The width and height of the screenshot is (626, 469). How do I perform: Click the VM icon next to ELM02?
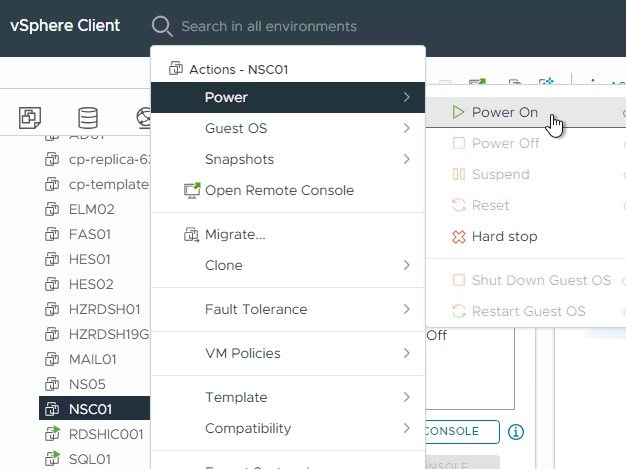click(x=52, y=209)
